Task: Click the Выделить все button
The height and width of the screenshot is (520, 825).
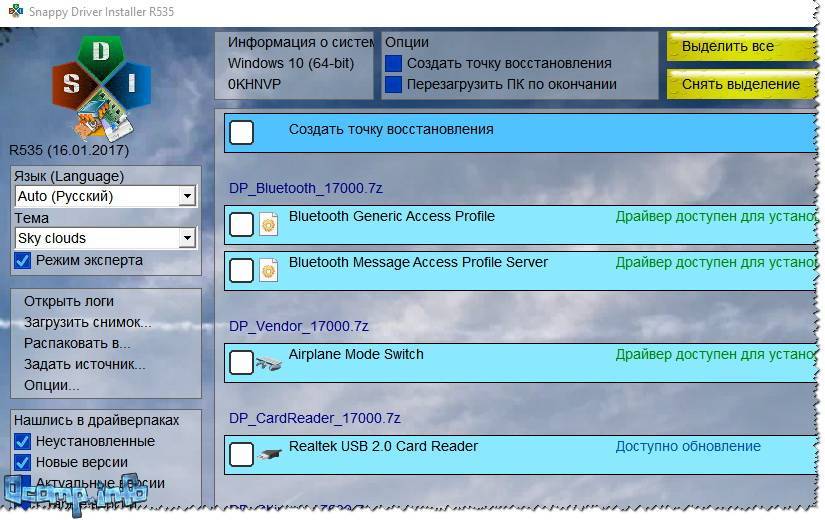Action: (x=741, y=46)
